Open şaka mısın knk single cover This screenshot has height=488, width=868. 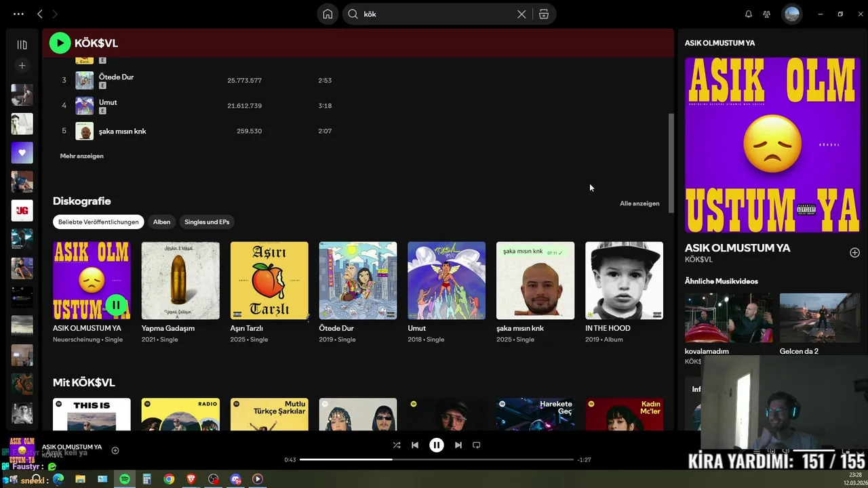pyautogui.click(x=535, y=281)
